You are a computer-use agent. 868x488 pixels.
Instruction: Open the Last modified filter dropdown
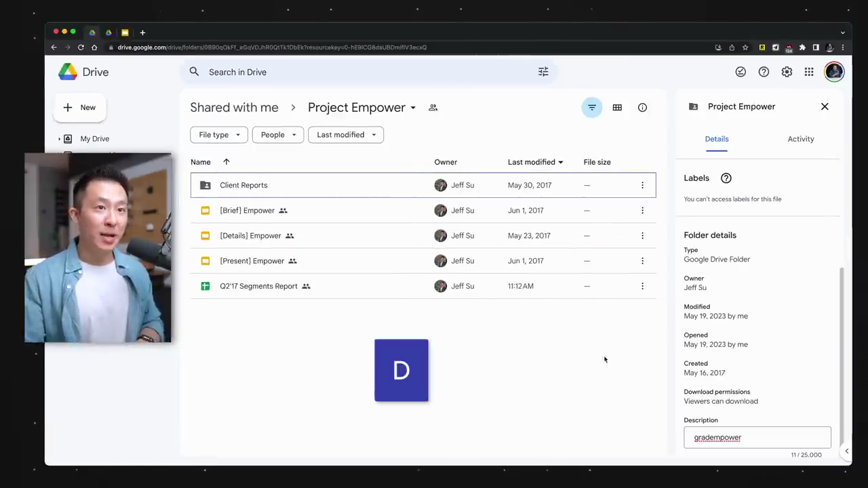click(x=346, y=135)
